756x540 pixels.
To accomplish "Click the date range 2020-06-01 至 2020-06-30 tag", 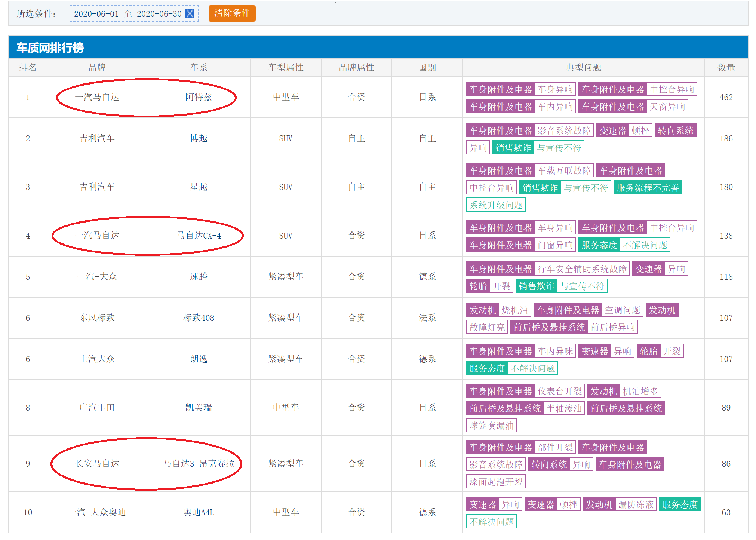I will click(x=134, y=13).
